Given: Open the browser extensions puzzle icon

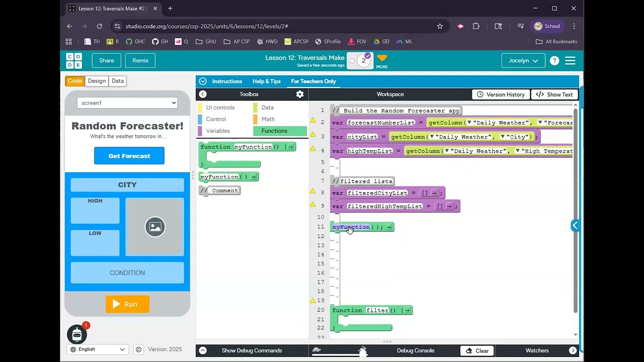Looking at the screenshot, I should [x=476, y=26].
